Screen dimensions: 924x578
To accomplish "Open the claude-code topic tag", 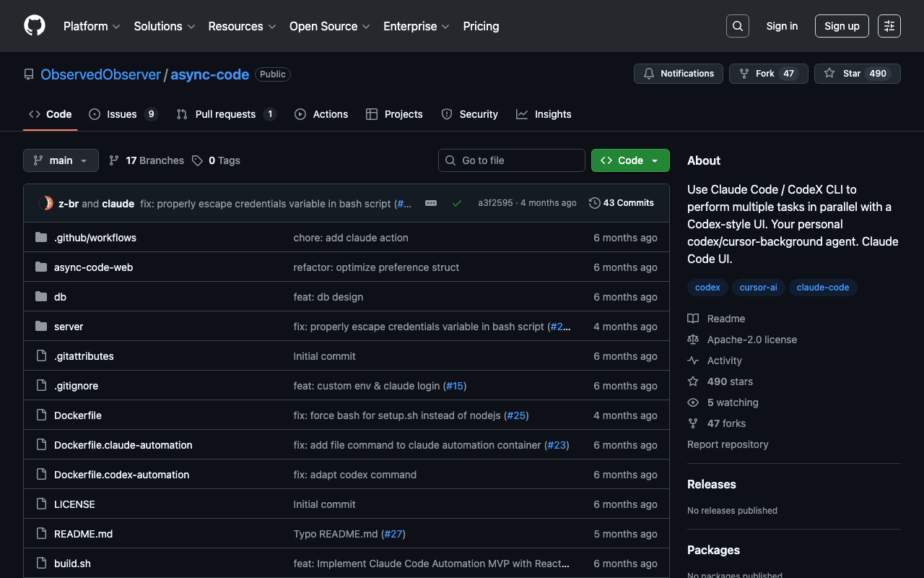I will [x=822, y=288].
